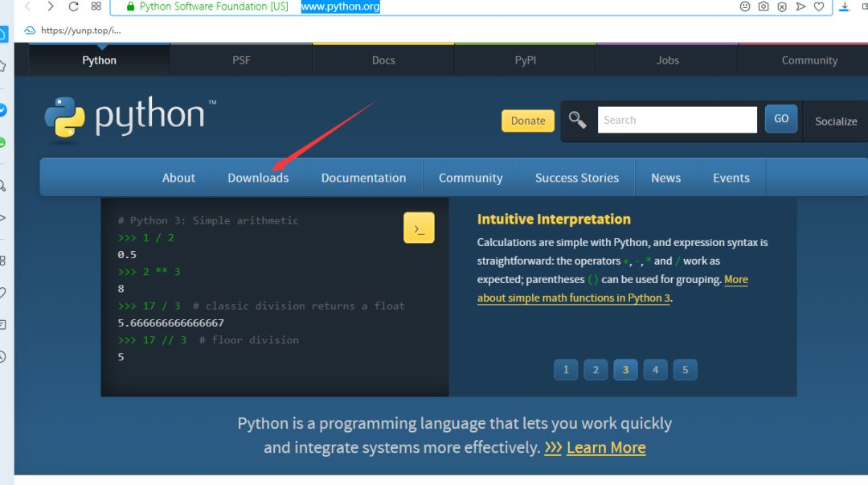This screenshot has width=868, height=485.
Task: Show slide 5 of the code carousel
Action: coord(686,370)
